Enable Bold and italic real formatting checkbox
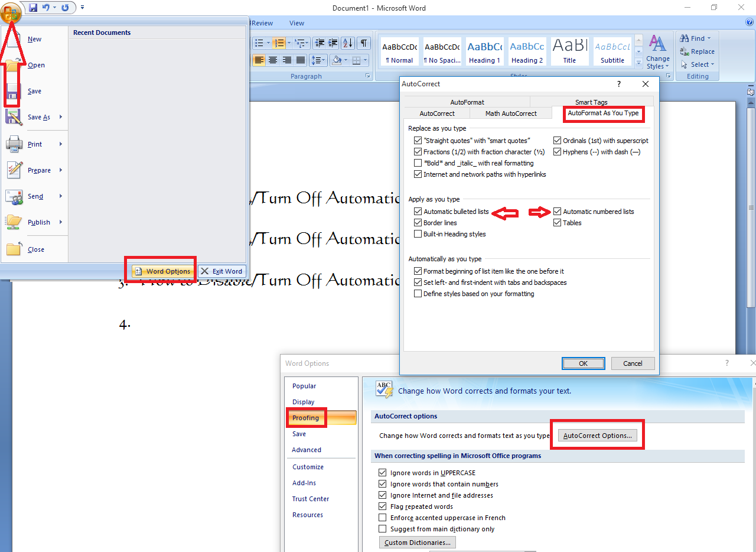 (x=418, y=163)
